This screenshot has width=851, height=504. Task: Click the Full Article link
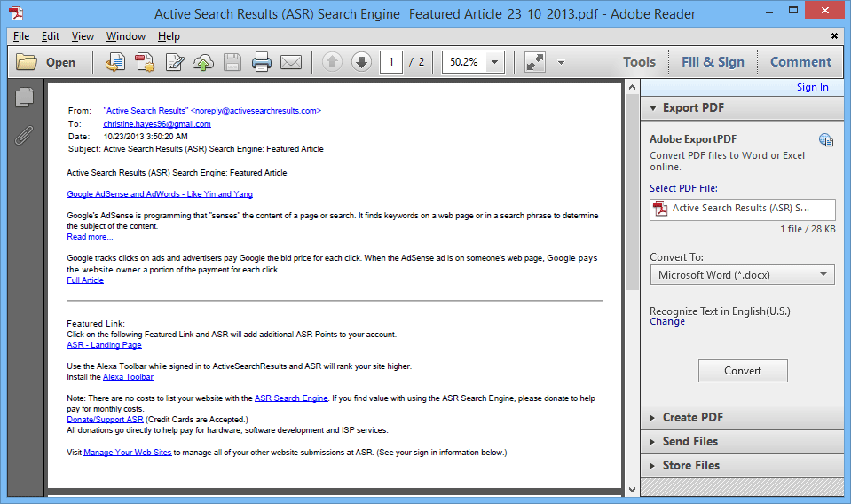[85, 280]
